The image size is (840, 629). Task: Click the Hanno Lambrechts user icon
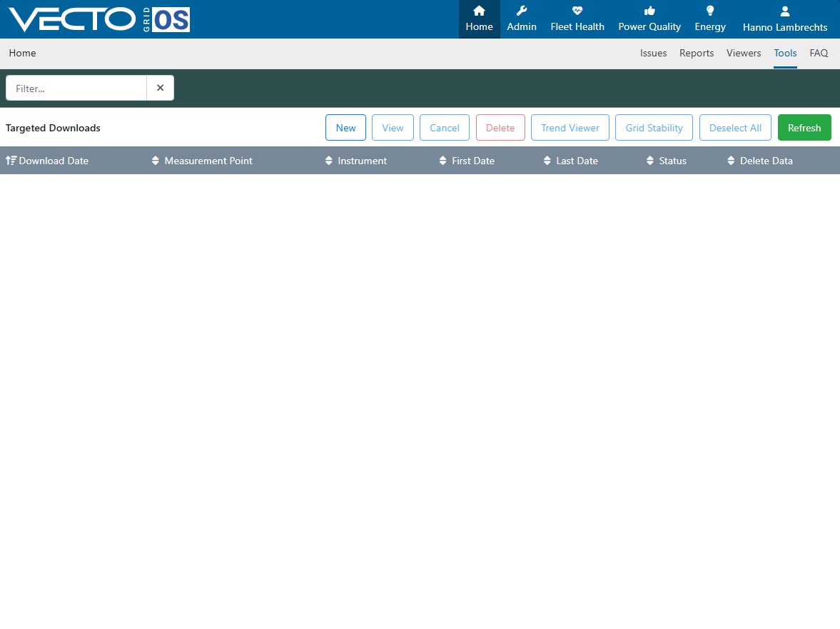click(785, 11)
